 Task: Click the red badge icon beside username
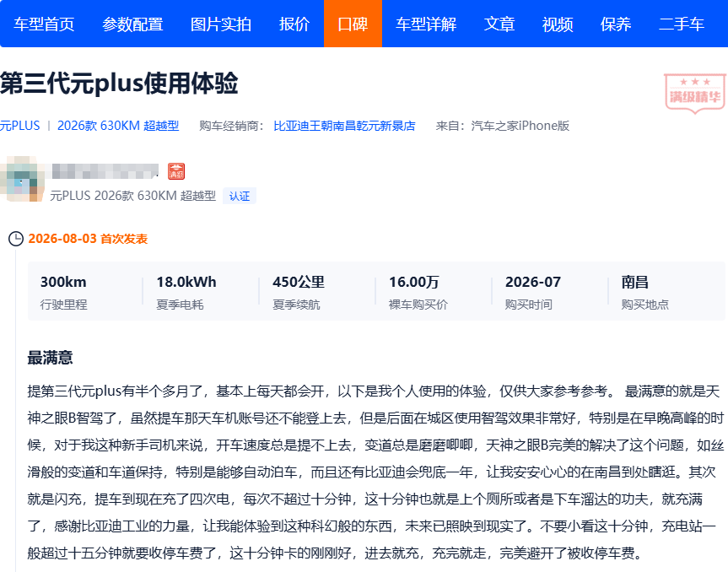[176, 171]
